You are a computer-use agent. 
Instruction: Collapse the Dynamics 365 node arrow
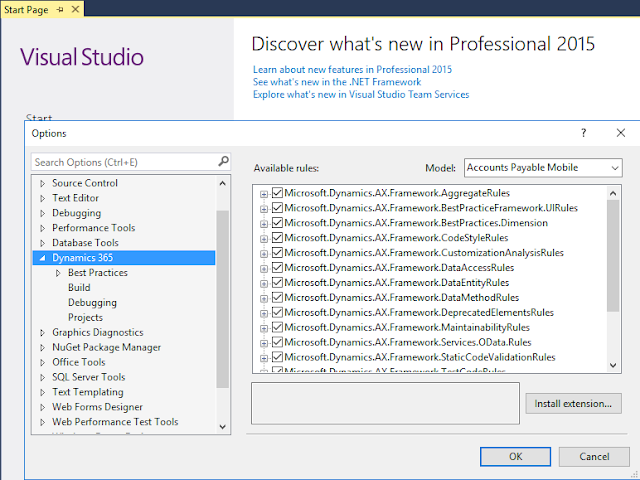pyautogui.click(x=42, y=258)
